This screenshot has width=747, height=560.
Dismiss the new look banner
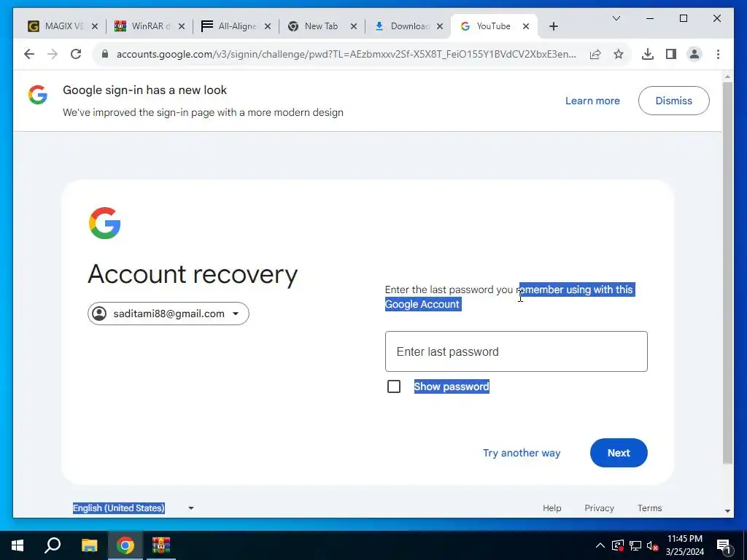(673, 101)
